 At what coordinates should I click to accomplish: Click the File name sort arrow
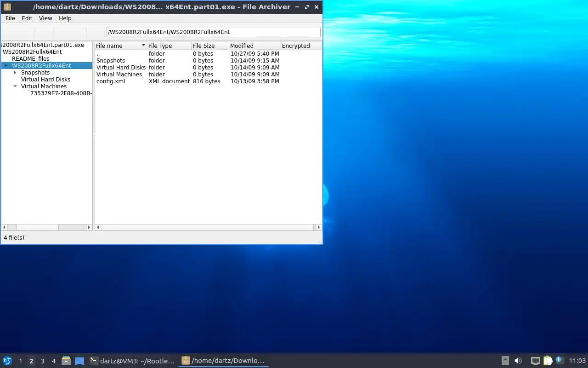[143, 46]
